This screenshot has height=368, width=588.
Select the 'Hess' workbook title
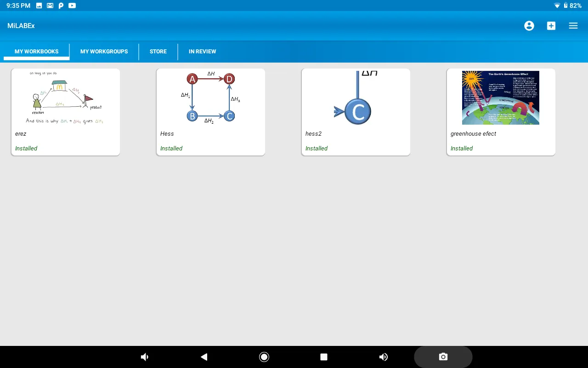167,134
